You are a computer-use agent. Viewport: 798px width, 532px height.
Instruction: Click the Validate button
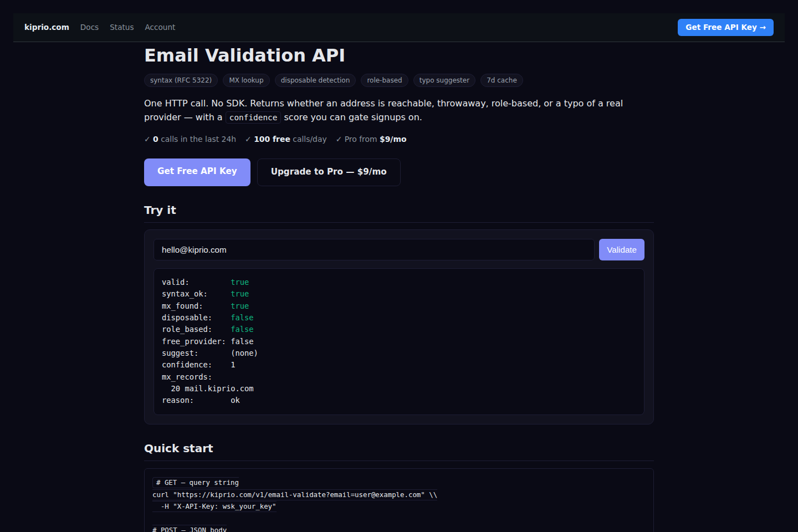[x=622, y=250]
